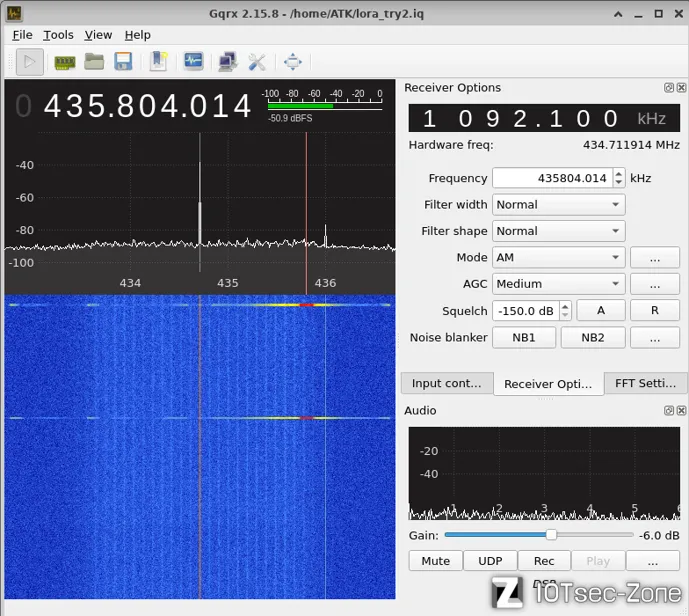The height and width of the screenshot is (616, 689).
Task: Click the save settings floppy disk icon
Action: (123, 62)
